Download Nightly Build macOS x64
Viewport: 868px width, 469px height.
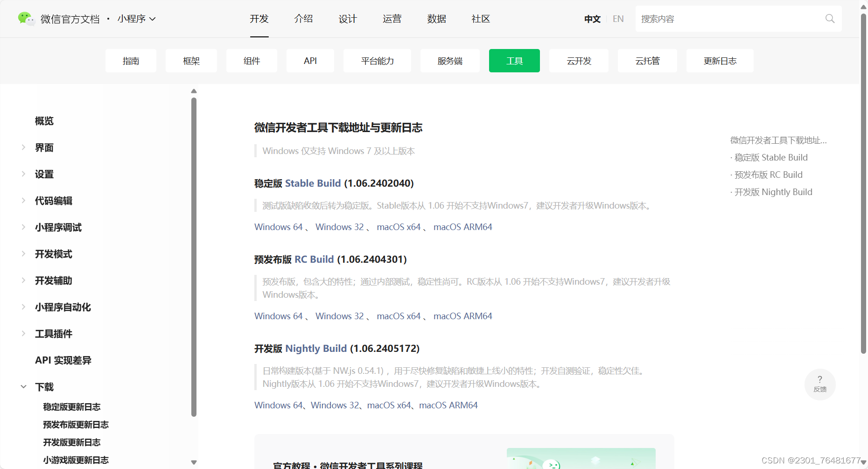(389, 405)
